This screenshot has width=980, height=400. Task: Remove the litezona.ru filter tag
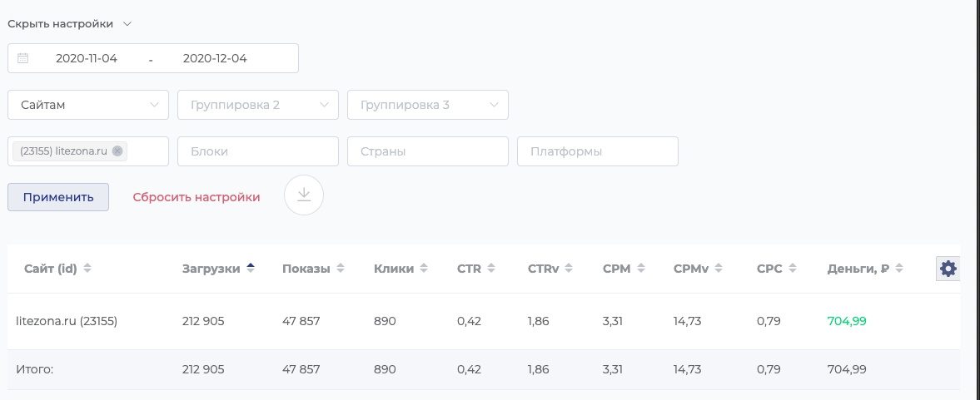(117, 151)
